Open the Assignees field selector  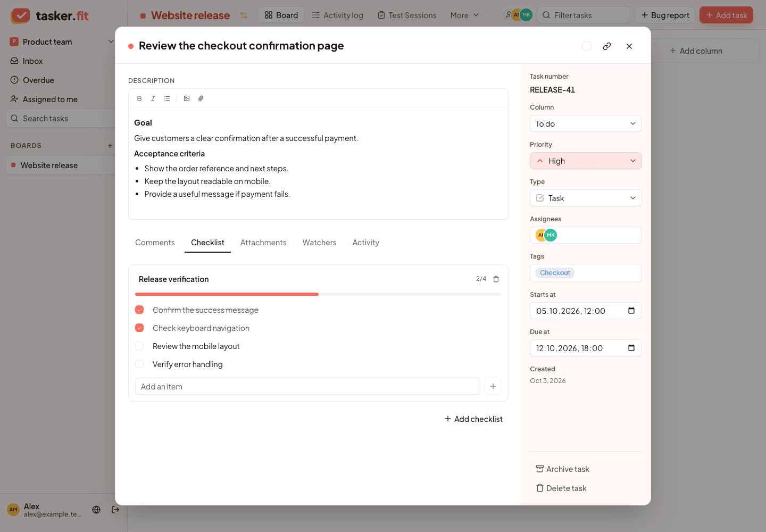point(586,235)
